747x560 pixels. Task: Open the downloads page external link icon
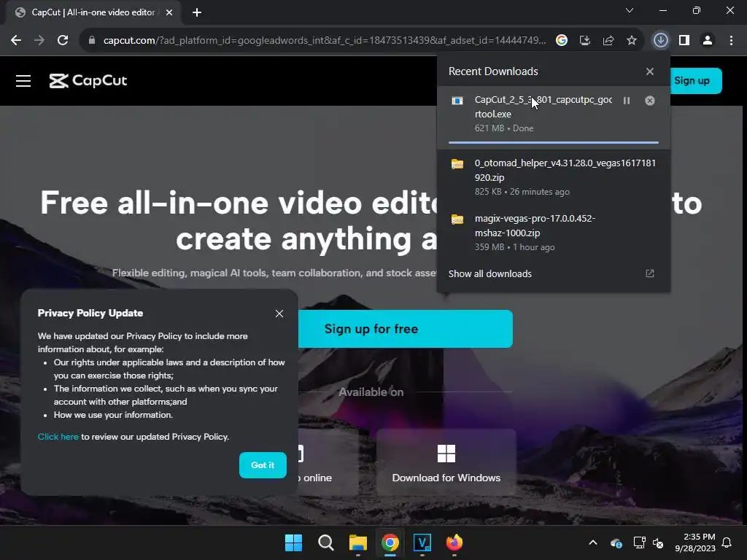coord(650,273)
